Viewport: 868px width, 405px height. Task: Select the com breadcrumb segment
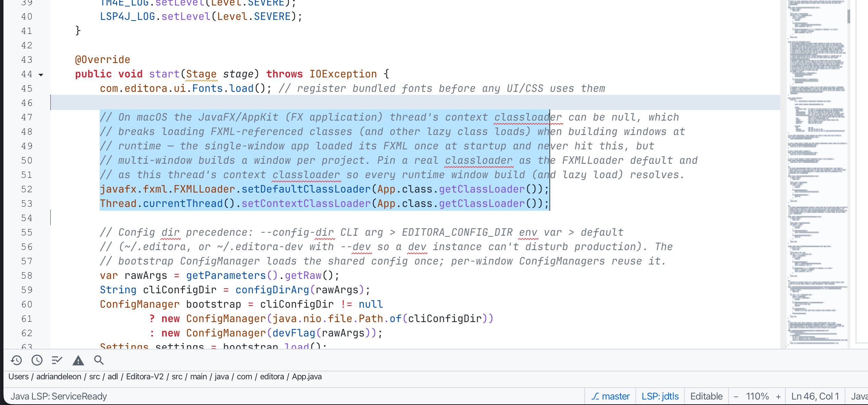tap(244, 377)
